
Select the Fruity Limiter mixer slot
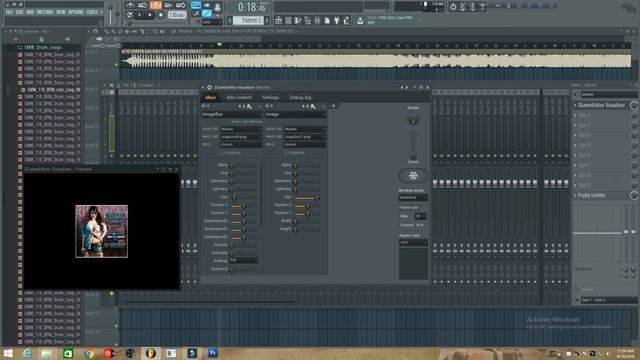(x=601, y=196)
